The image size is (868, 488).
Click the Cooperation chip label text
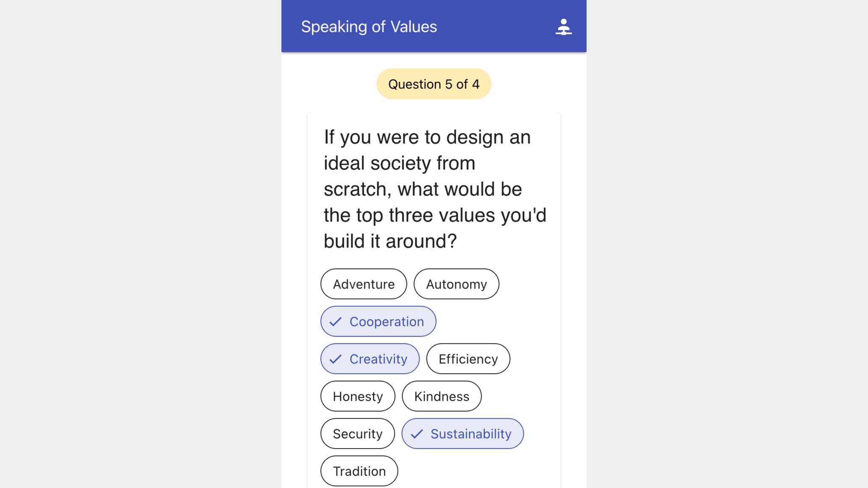click(387, 322)
